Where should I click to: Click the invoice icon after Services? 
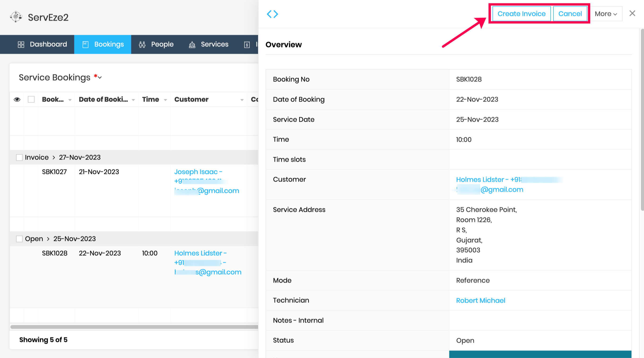(x=247, y=44)
